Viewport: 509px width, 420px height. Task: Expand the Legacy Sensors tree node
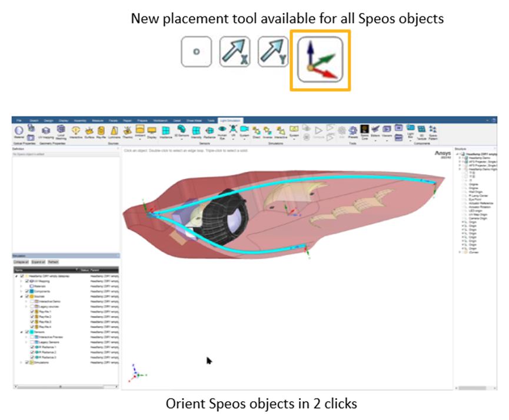[26, 342]
